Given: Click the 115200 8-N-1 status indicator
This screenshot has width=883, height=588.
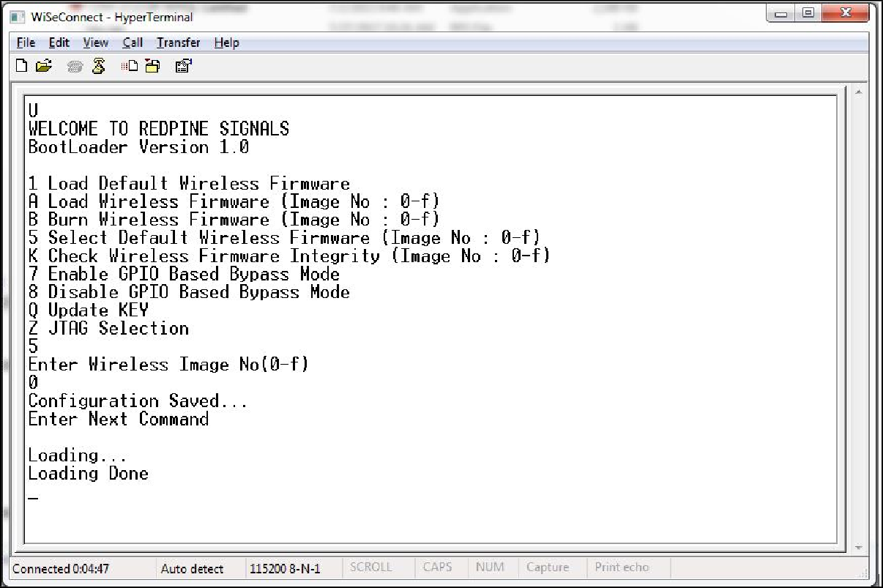Looking at the screenshot, I should tap(285, 568).
